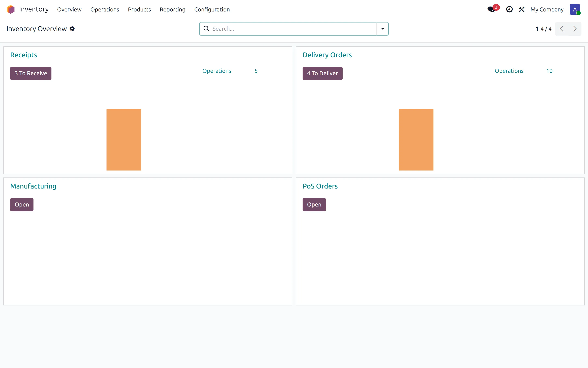Click Open button on PoS Orders card
The width and height of the screenshot is (588, 368).
pos(314,204)
